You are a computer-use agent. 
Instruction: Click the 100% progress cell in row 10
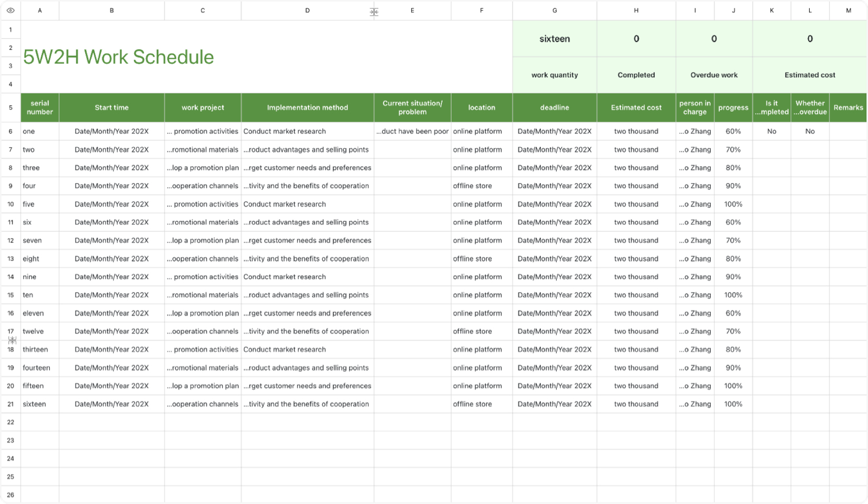coord(733,204)
